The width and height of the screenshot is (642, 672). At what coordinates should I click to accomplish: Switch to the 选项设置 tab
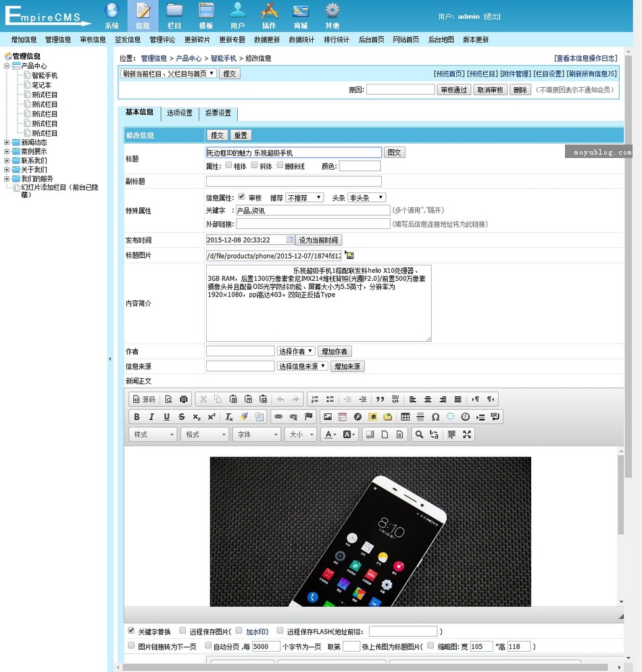(x=180, y=113)
